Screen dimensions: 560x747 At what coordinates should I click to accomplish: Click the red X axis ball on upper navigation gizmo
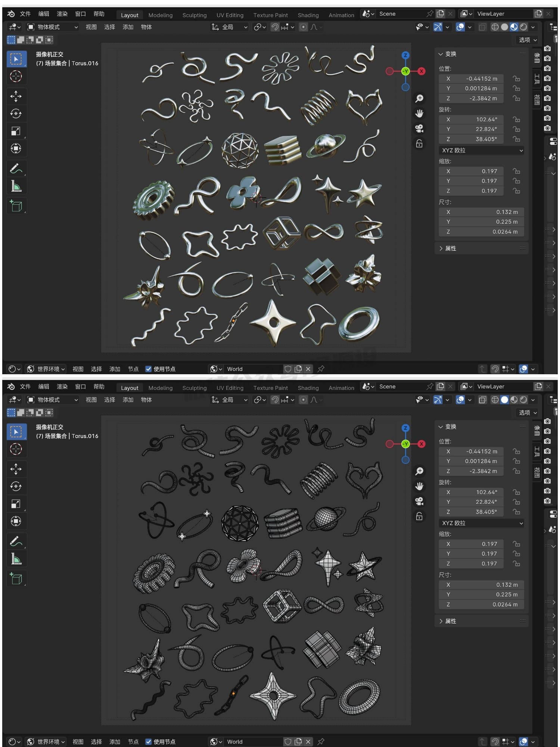421,71
